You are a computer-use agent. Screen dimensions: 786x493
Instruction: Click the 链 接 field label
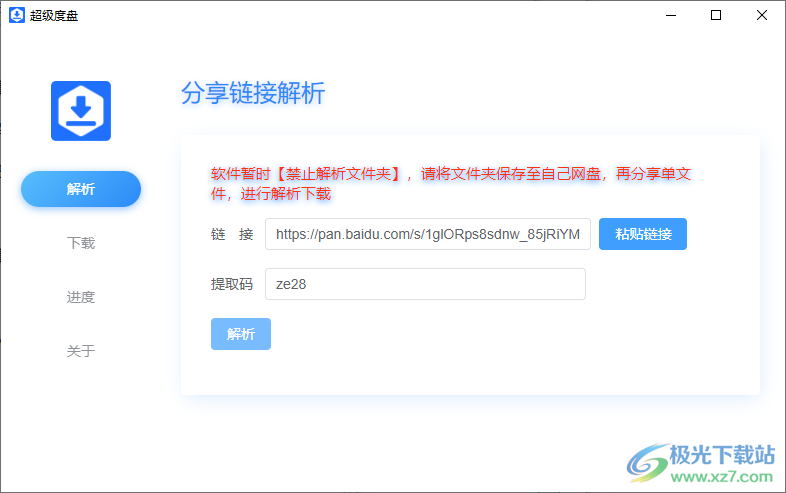point(232,234)
